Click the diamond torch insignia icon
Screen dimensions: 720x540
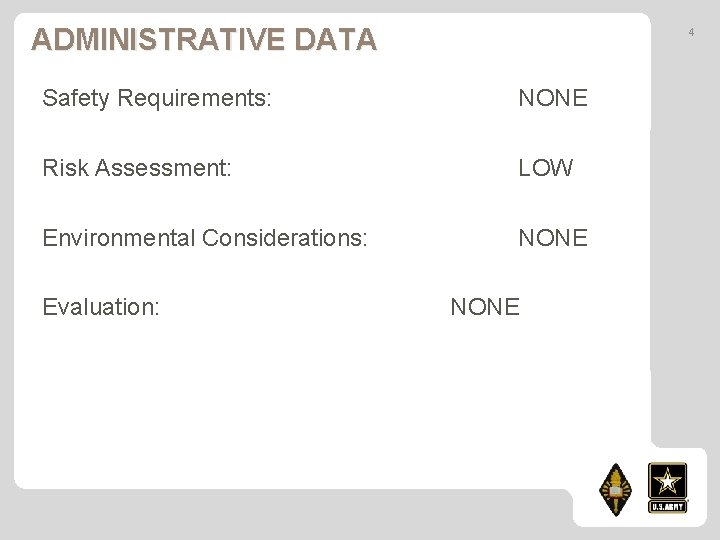click(x=615, y=489)
